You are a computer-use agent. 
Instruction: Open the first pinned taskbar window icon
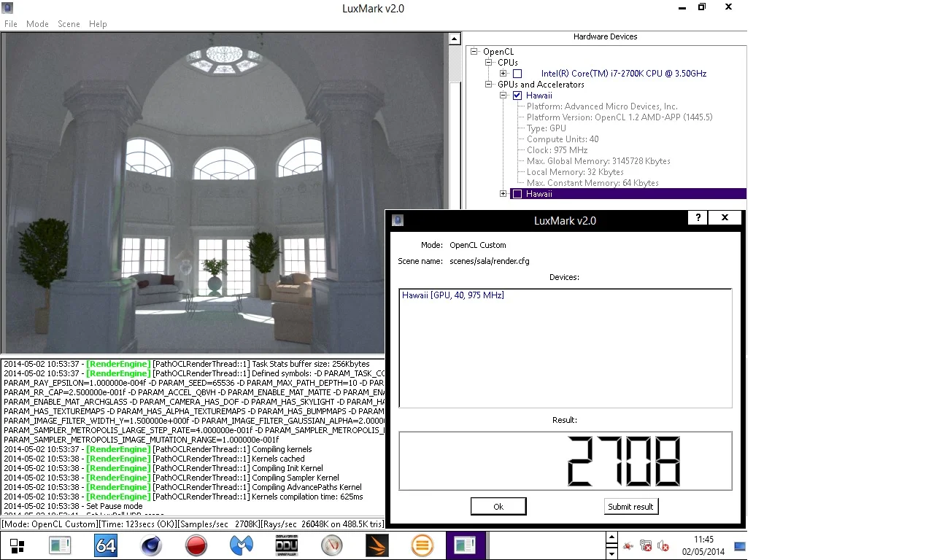point(60,545)
